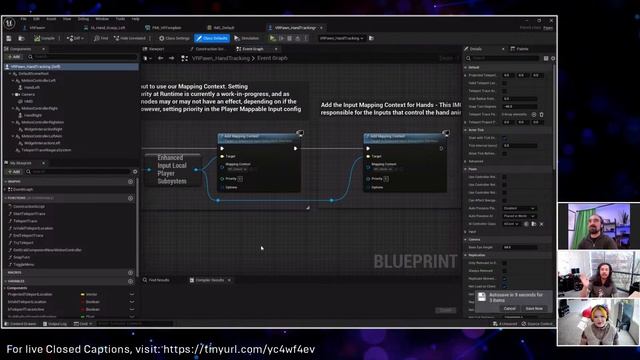Collapse the DefaultSceneRoot tree node
Image resolution: width=640 pixels, height=360 pixels.
point(10,74)
